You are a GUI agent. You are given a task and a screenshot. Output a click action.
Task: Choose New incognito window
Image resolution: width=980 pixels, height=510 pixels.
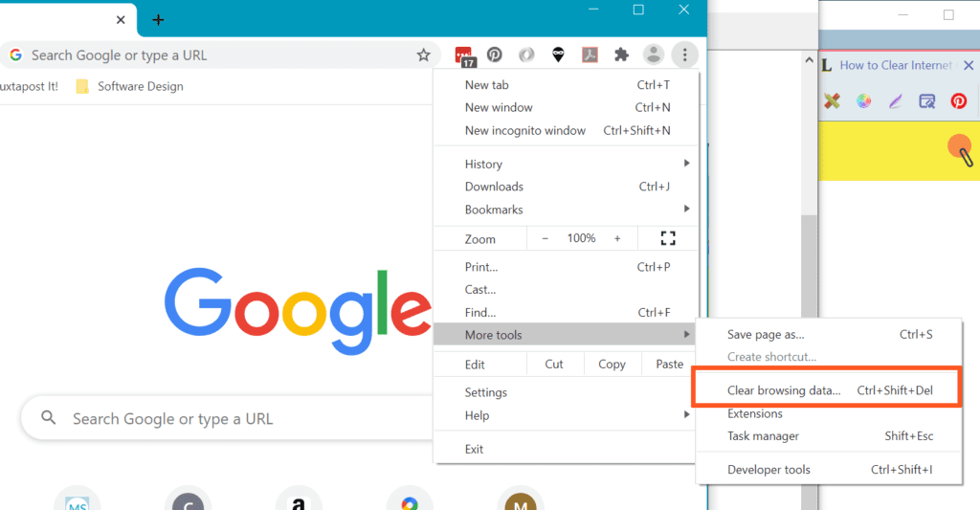coord(524,130)
